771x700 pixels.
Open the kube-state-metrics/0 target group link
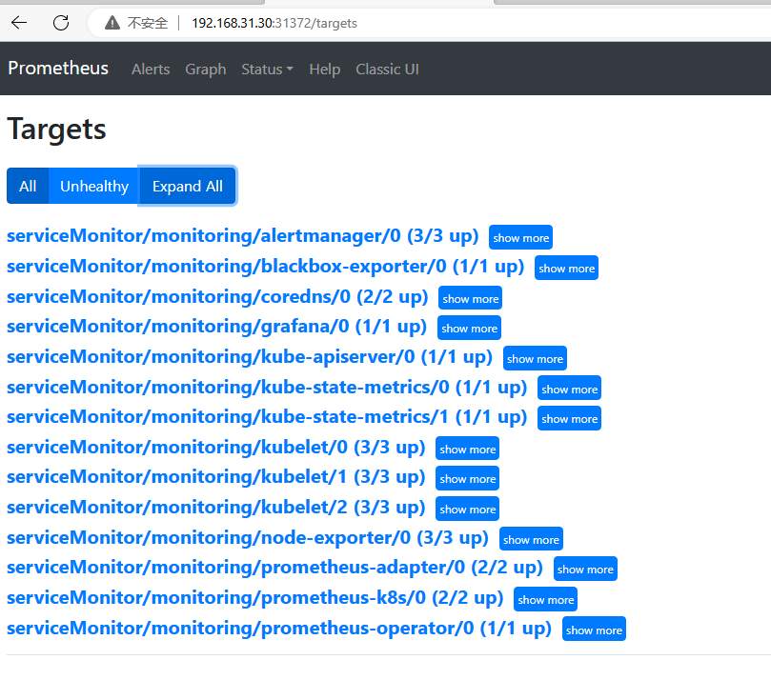click(267, 387)
